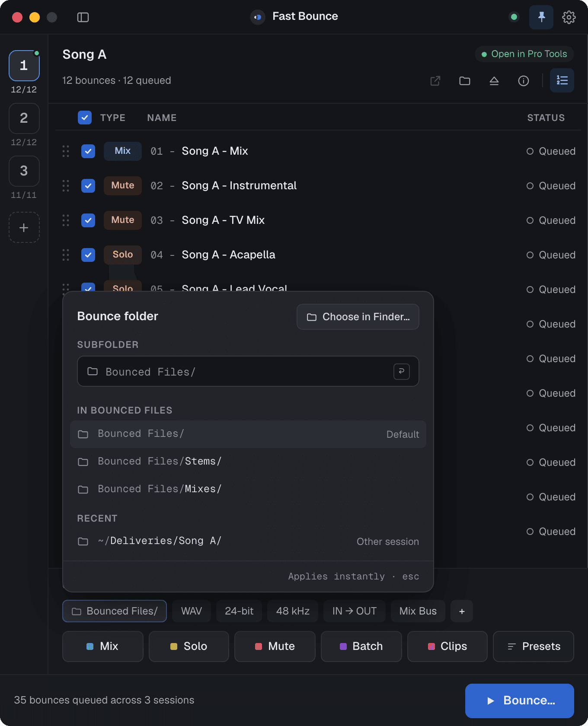The height and width of the screenshot is (726, 588).
Task: Click drag handle of Song A - Mix row
Action: 66,151
